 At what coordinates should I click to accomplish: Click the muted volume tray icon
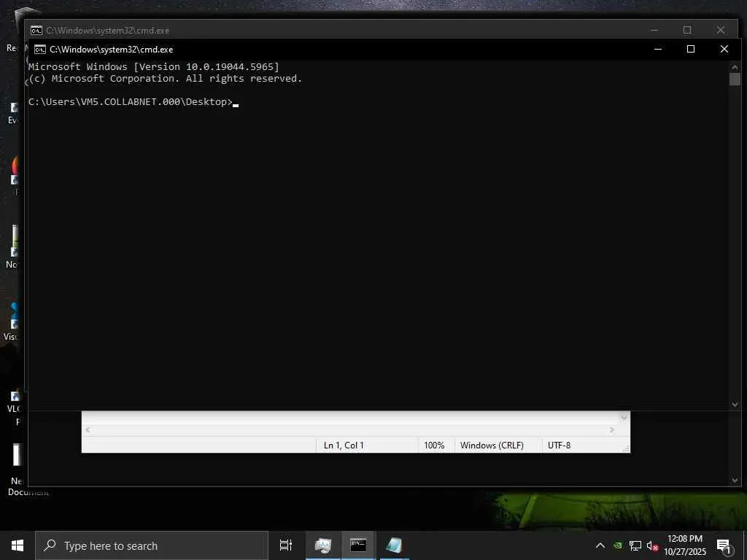[x=653, y=546]
